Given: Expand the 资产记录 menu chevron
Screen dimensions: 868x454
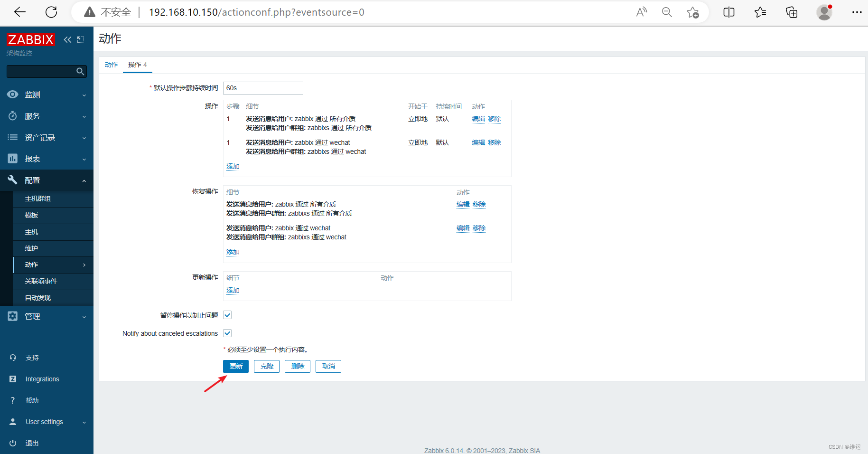Looking at the screenshot, I should click(84, 138).
